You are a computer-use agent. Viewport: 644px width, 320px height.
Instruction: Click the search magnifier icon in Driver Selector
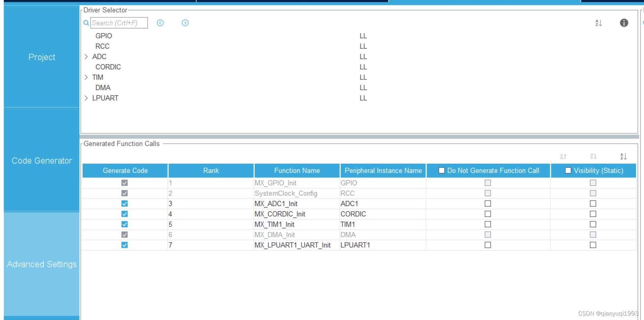(x=86, y=23)
